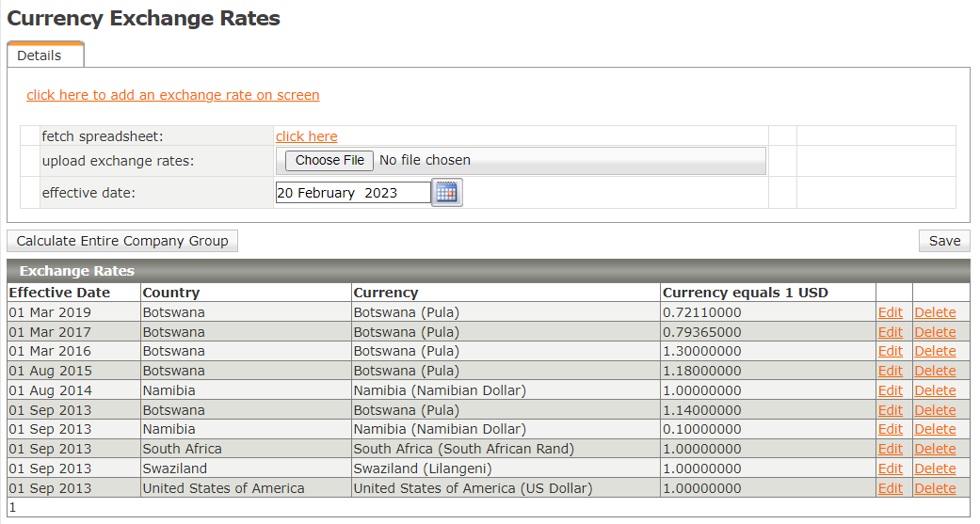Click the effective date input field
The height and width of the screenshot is (524, 980).
(353, 193)
